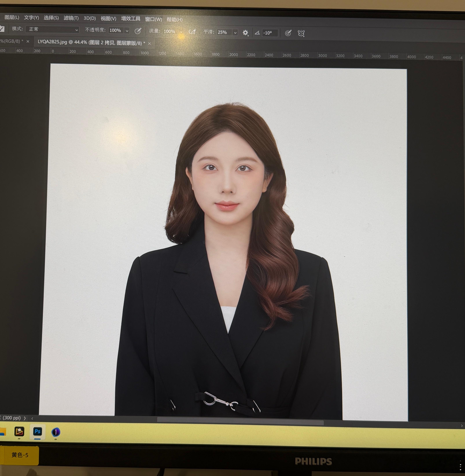Open the 图层(L) menu
The height and width of the screenshot is (476, 465).
tap(12, 17)
